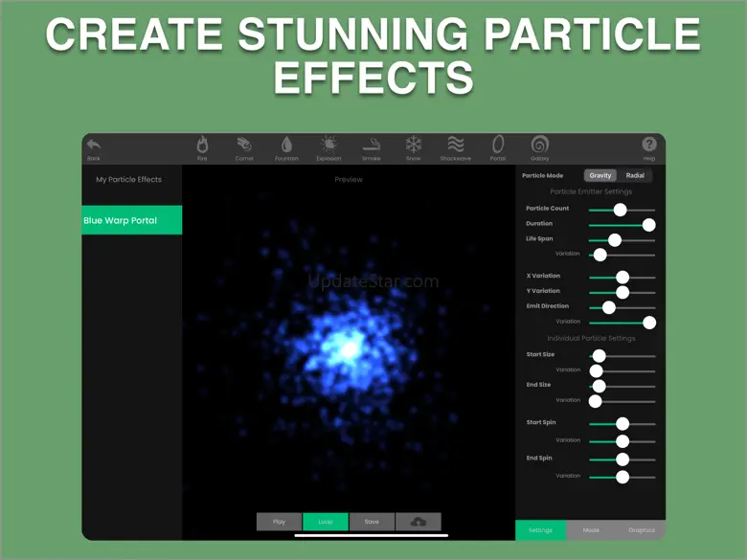Adjust the Duration slider
Viewport: 747px width, 560px height.
click(622, 225)
